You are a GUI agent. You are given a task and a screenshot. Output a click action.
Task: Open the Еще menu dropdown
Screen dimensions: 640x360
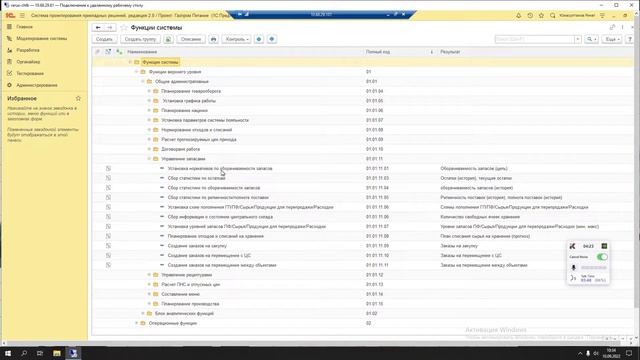coord(612,39)
